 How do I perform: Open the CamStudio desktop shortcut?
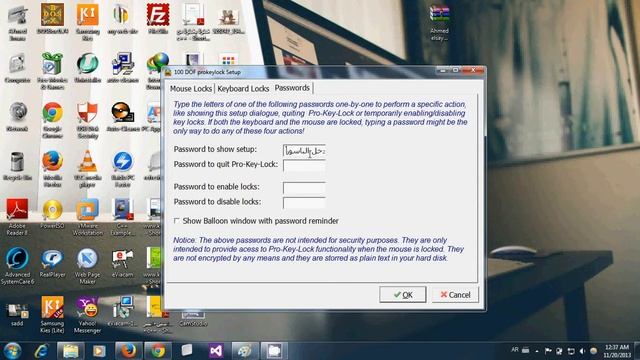(x=193, y=319)
